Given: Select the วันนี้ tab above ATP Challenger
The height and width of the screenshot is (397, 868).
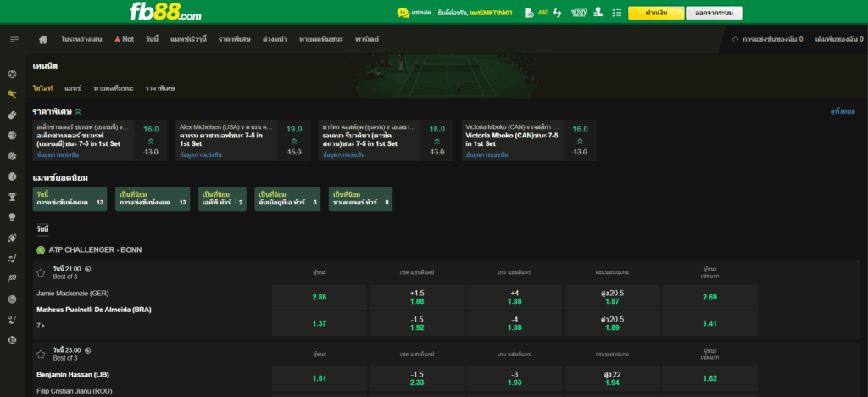Looking at the screenshot, I should [42, 228].
